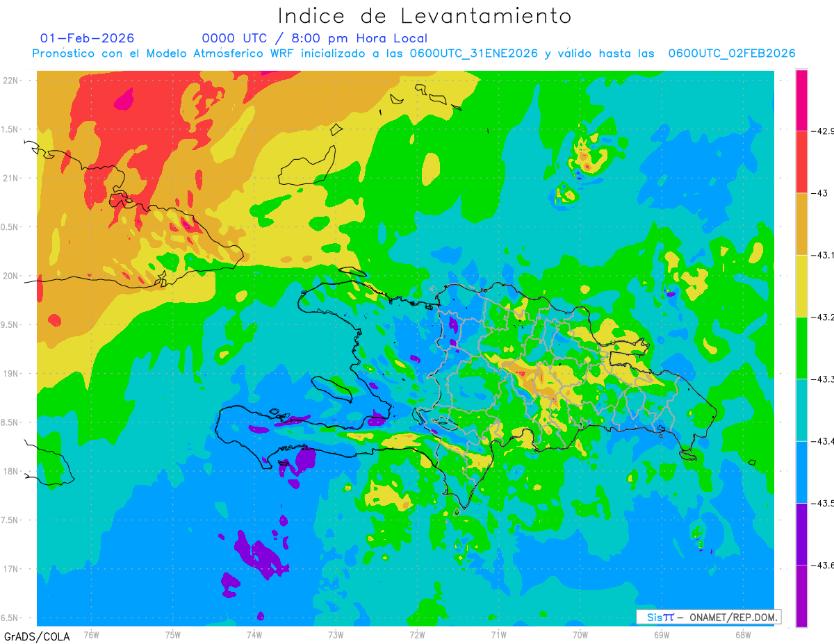Click the "73W" longitude label
The image size is (834, 644).
[336, 634]
